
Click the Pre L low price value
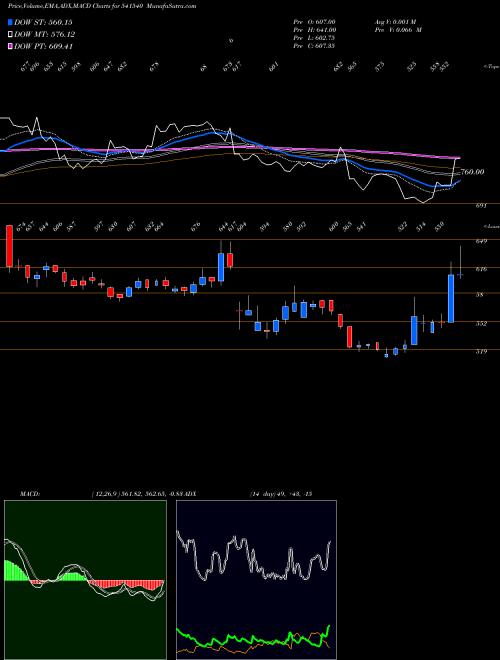point(314,38)
